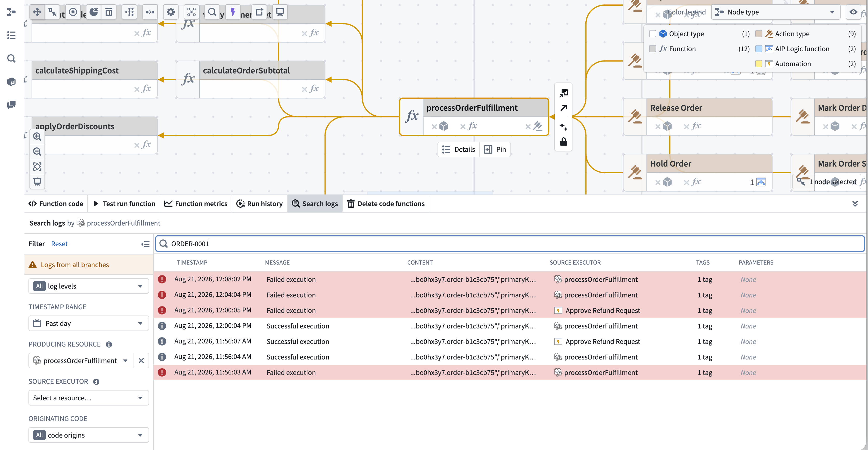Open the log levels dropdown
Image resolution: width=868 pixels, height=450 pixels.
click(89, 286)
